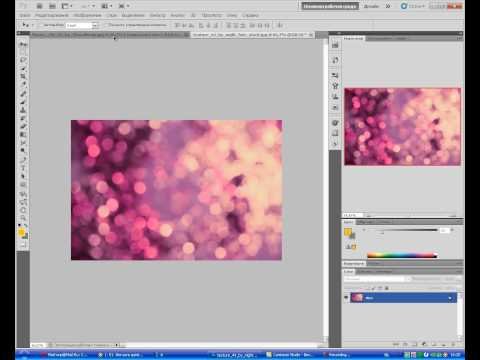Select the Clone Stamp tool
Image resolution: width=480 pixels, height=360 pixels.
click(23, 110)
